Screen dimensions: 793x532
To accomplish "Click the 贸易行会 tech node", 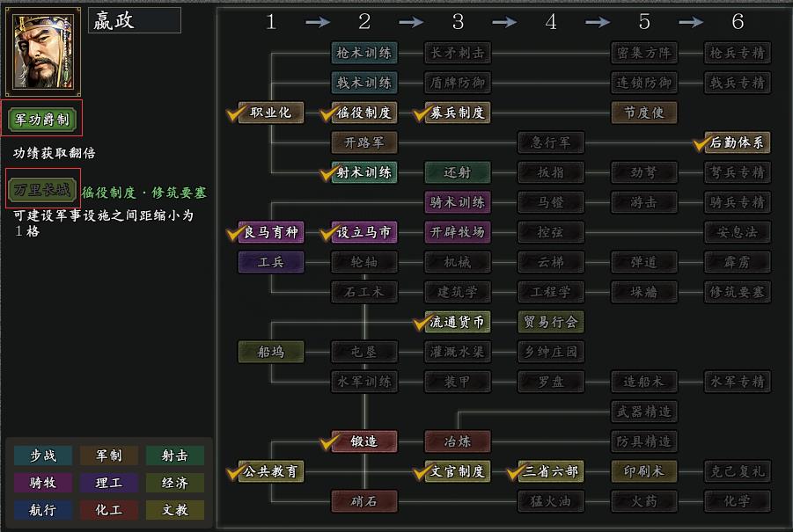I will [x=551, y=322].
